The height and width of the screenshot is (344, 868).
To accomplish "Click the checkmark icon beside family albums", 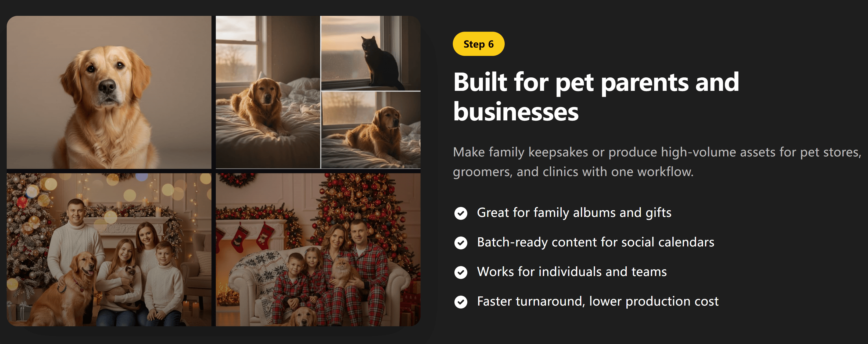I will click(461, 213).
